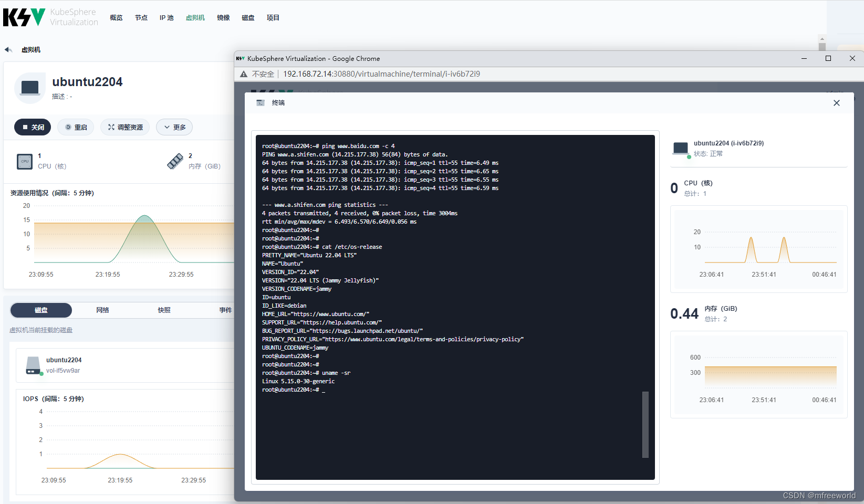
Task: Click the ubuntu2204 VM computer icon
Action: coord(30,88)
